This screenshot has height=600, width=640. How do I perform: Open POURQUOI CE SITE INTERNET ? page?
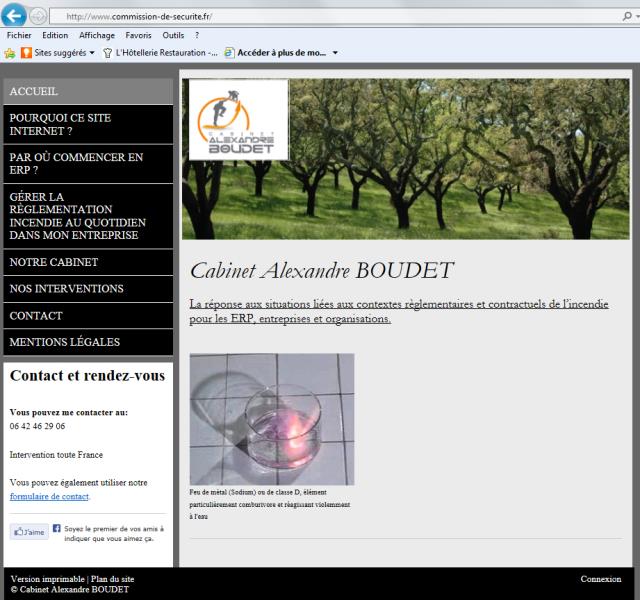coord(88,124)
